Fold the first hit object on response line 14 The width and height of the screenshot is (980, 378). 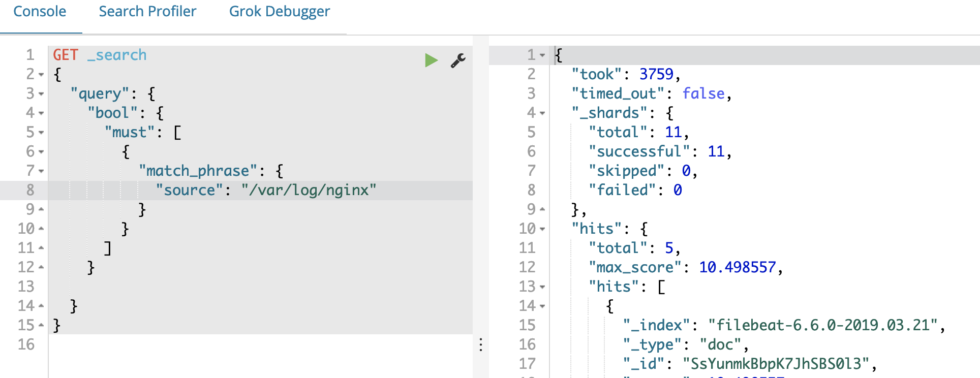tap(542, 306)
